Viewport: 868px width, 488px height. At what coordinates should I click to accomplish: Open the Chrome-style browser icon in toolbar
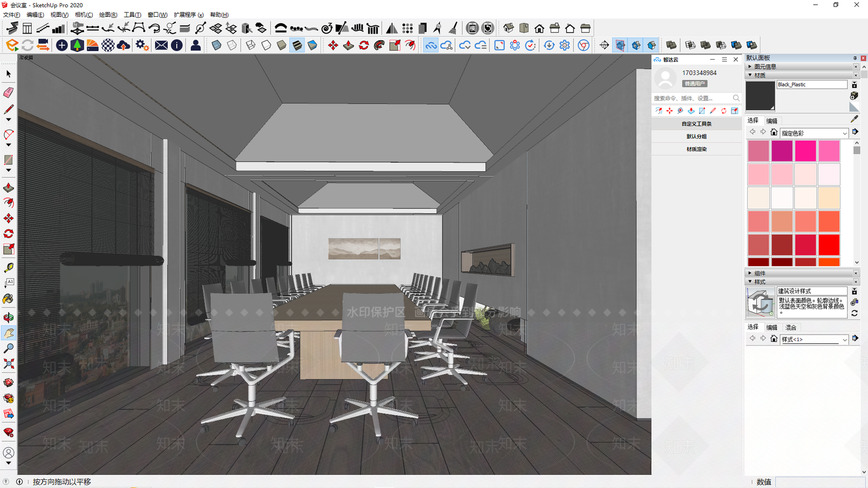(x=584, y=45)
